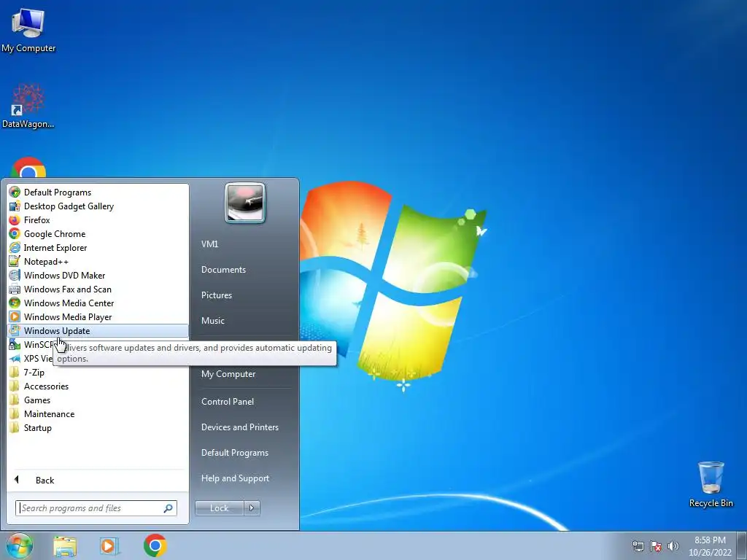This screenshot has height=560, width=747.
Task: Expand the 7-Zip folder
Action: click(34, 373)
